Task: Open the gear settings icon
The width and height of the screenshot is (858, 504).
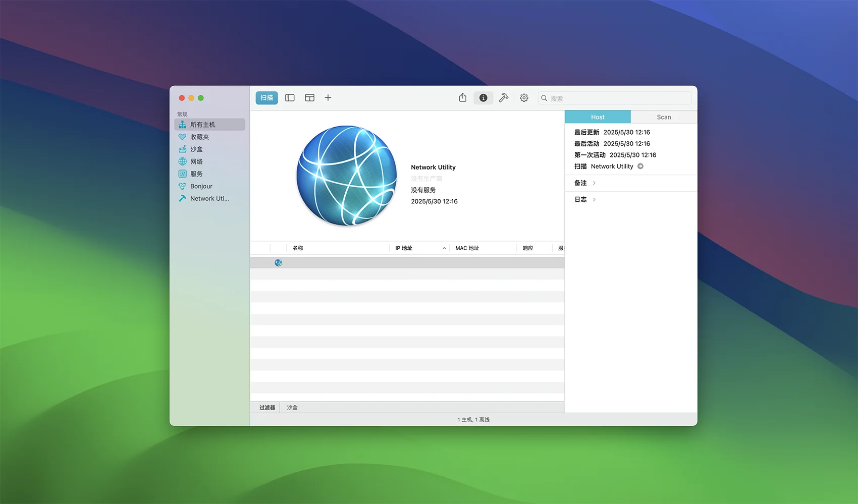Action: [524, 98]
